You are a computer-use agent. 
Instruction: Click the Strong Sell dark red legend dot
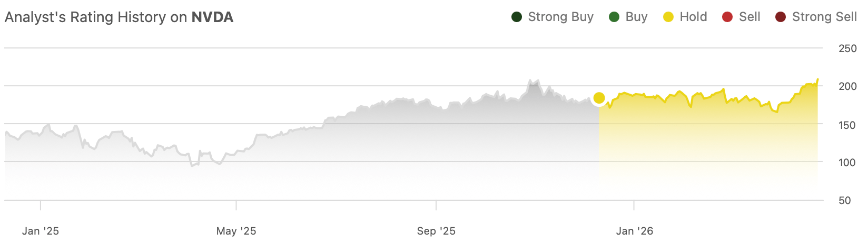pos(781,17)
